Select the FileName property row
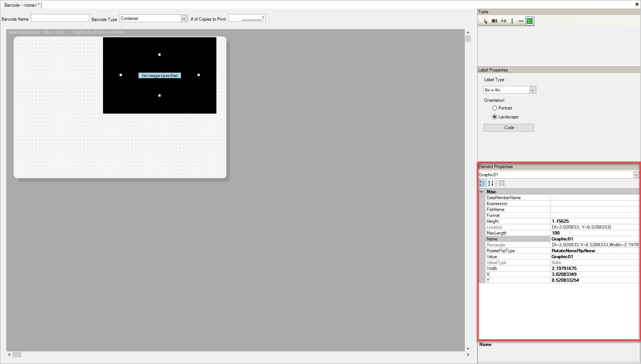The image size is (641, 364). pos(562,209)
